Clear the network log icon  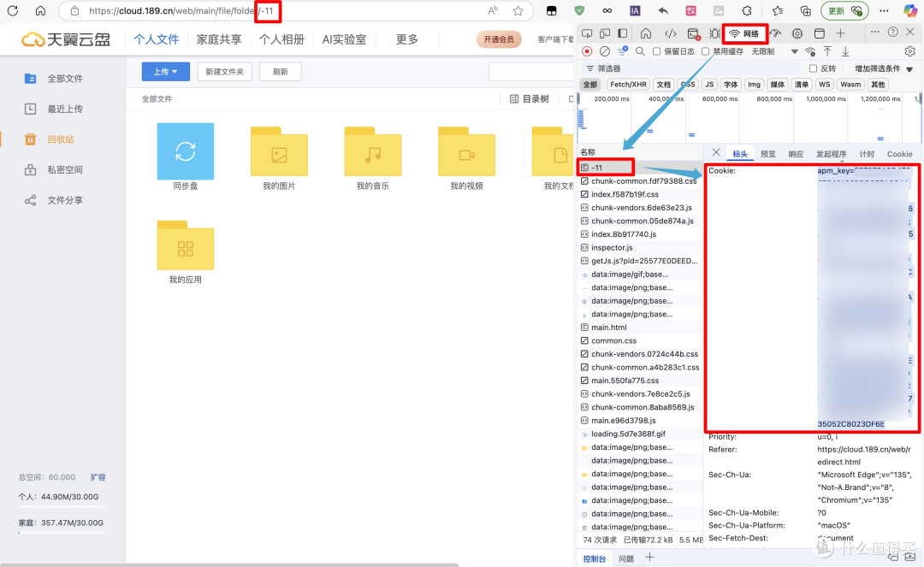(605, 51)
